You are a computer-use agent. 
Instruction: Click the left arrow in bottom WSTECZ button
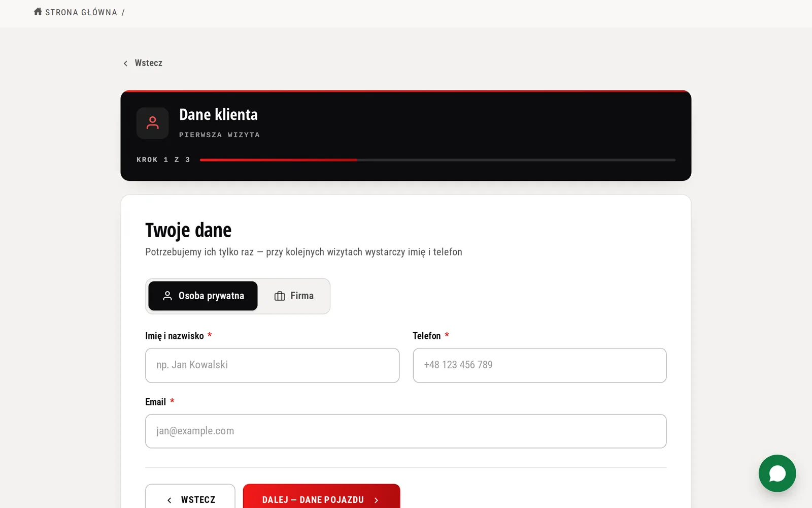click(170, 500)
